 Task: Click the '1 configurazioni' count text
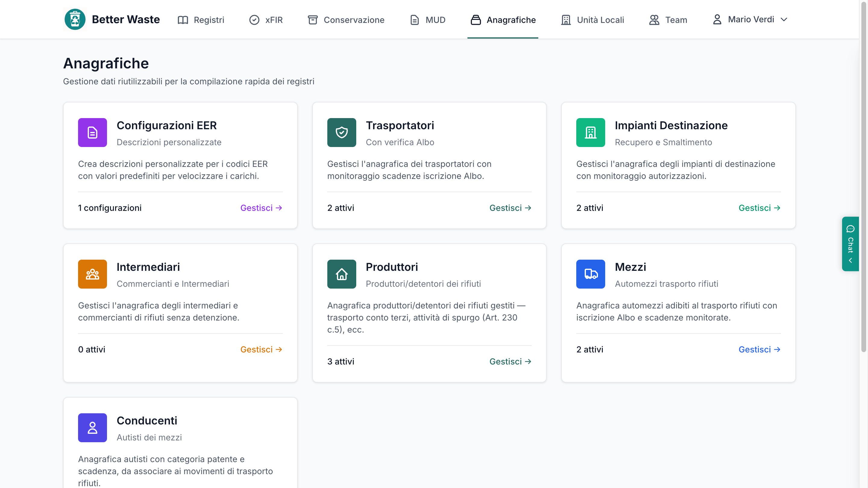109,208
